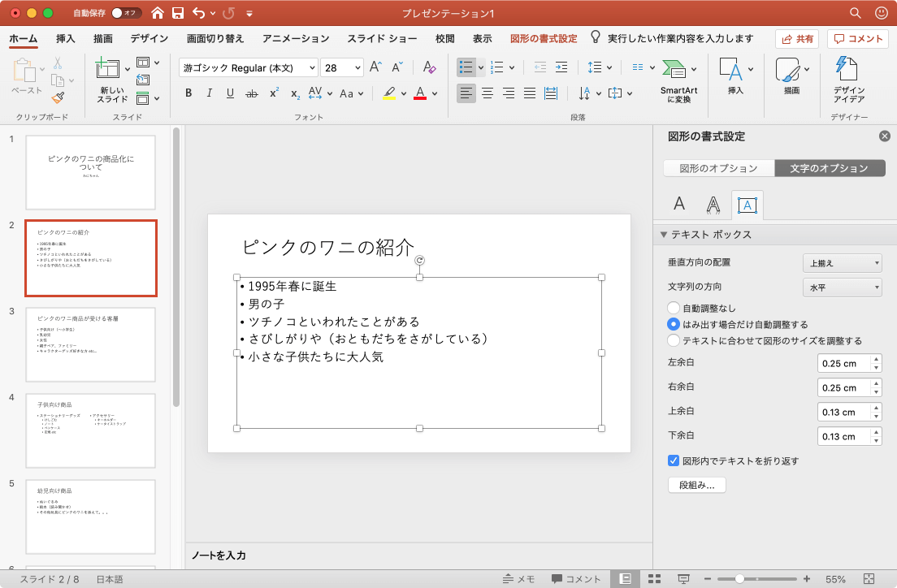Screen dimensions: 897x588
Task: Uncheck 図形内でテキストを折り返す checkbox
Action: click(x=673, y=460)
